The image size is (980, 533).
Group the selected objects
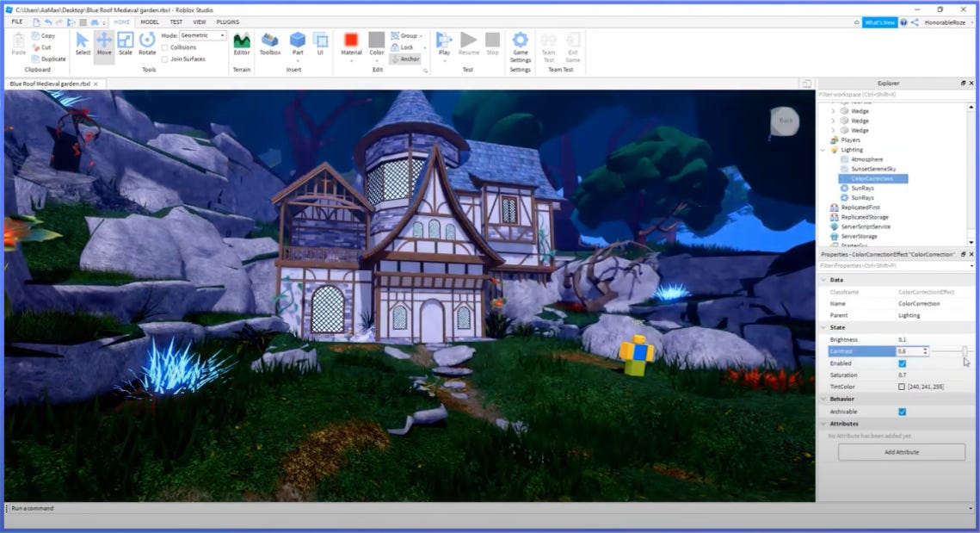coord(404,35)
